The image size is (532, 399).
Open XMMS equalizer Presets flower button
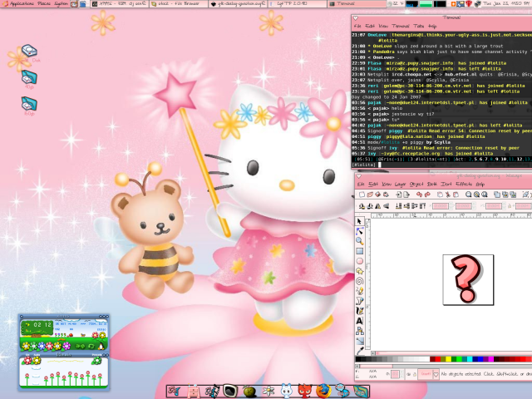tap(96, 360)
